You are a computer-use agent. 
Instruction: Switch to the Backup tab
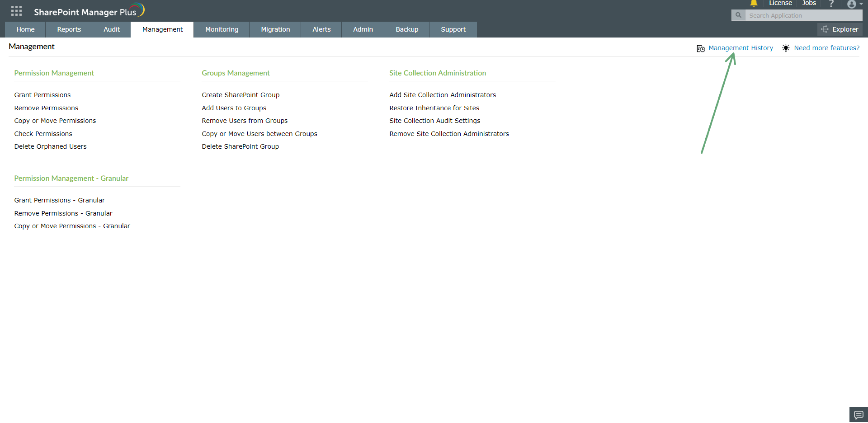point(407,29)
